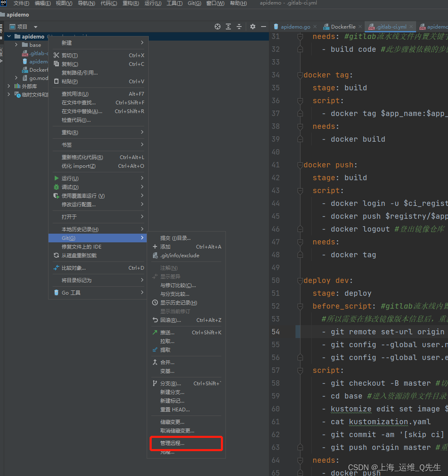This screenshot has width=448, height=476.
Task: Expand the base folder in project tree
Action: click(x=17, y=45)
